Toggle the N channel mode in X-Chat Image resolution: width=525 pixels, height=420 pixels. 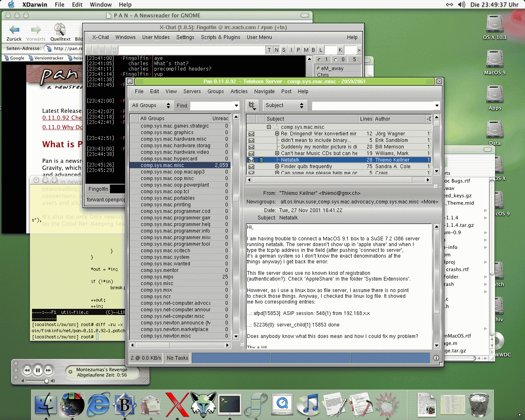[x=276, y=50]
